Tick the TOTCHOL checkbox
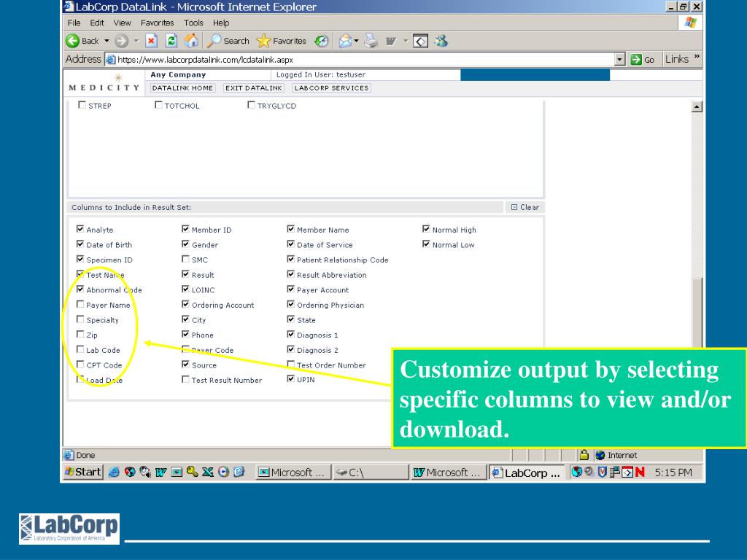 click(x=158, y=105)
